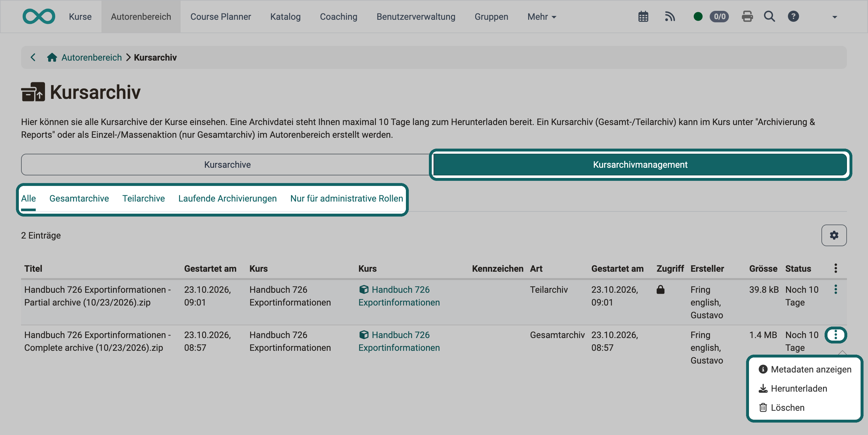Switch to the Teilarchive tab

[x=143, y=199]
